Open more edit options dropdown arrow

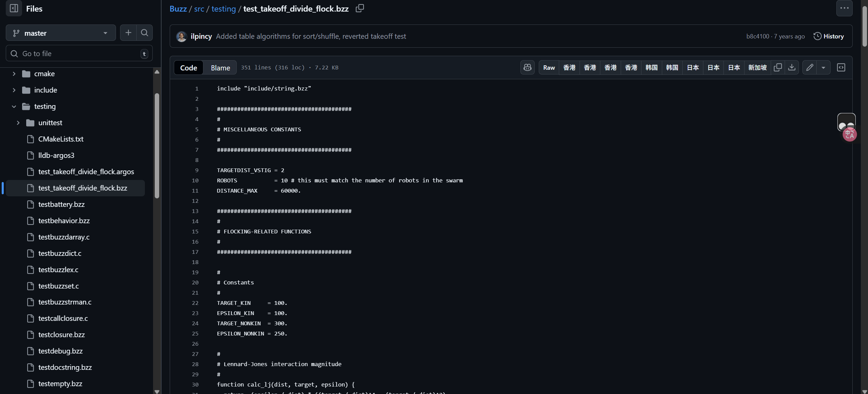(823, 67)
